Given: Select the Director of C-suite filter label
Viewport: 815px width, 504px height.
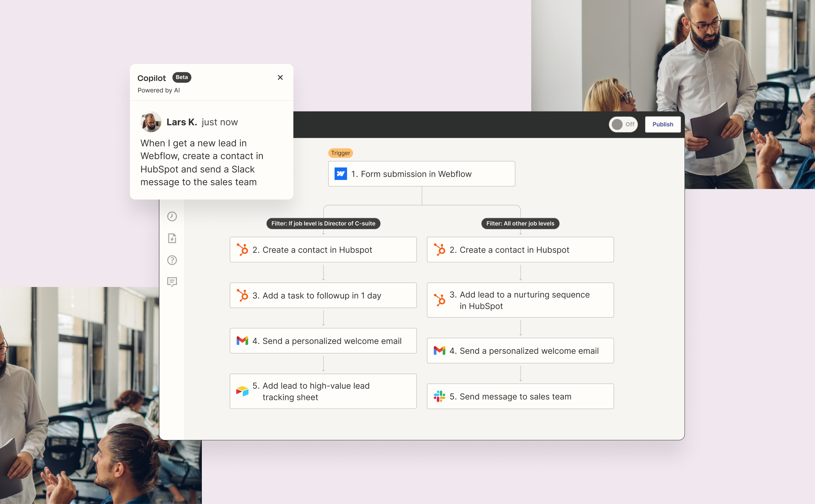Looking at the screenshot, I should point(323,223).
